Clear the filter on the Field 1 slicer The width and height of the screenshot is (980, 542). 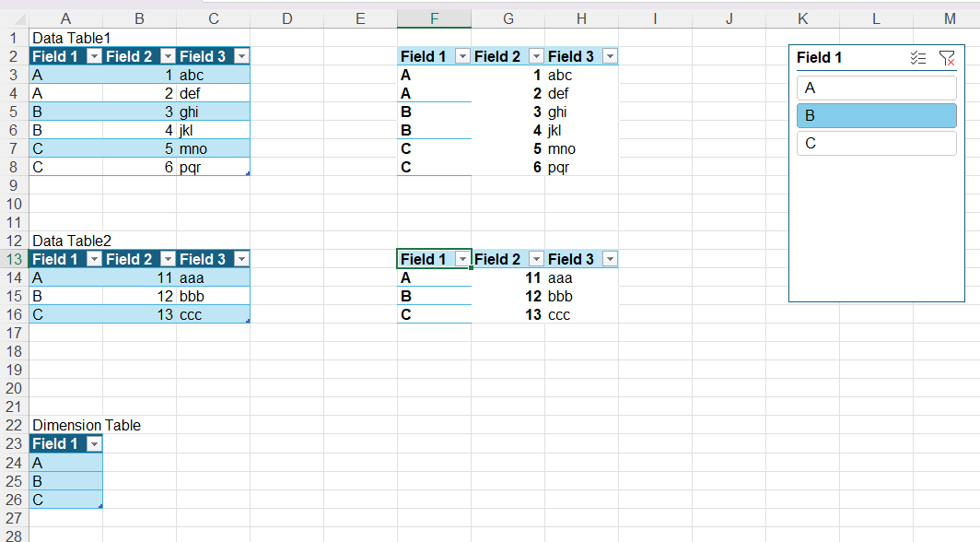click(x=947, y=58)
